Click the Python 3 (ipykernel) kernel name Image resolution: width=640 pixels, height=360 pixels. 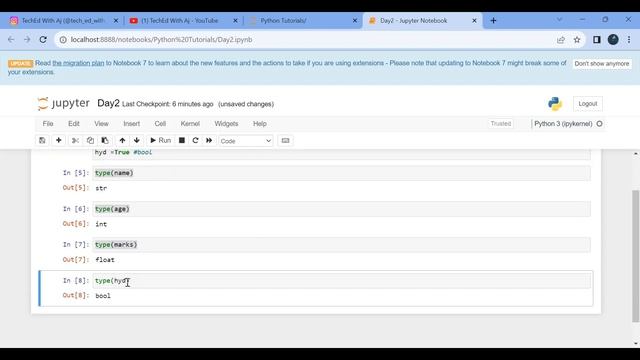tap(563, 124)
